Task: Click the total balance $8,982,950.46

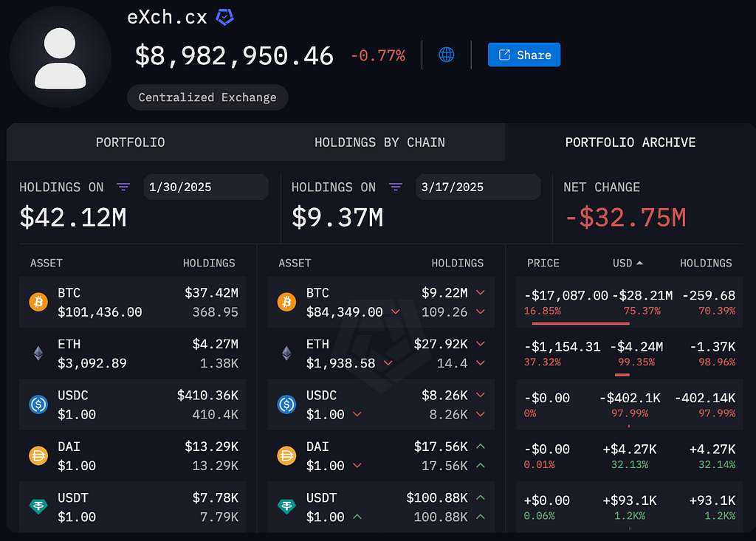Action: [234, 56]
